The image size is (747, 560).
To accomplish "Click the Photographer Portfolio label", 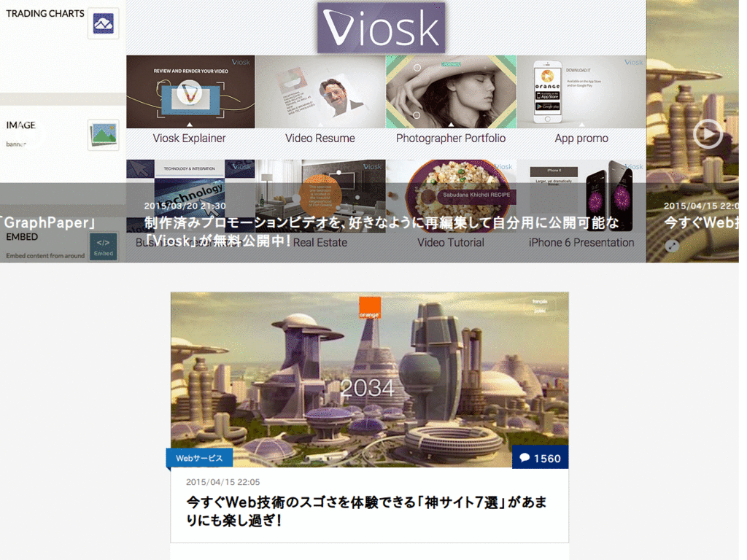I will coord(451,138).
